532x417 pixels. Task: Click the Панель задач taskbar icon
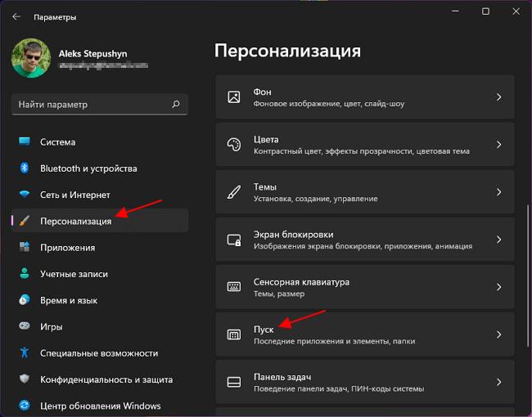coord(234,382)
